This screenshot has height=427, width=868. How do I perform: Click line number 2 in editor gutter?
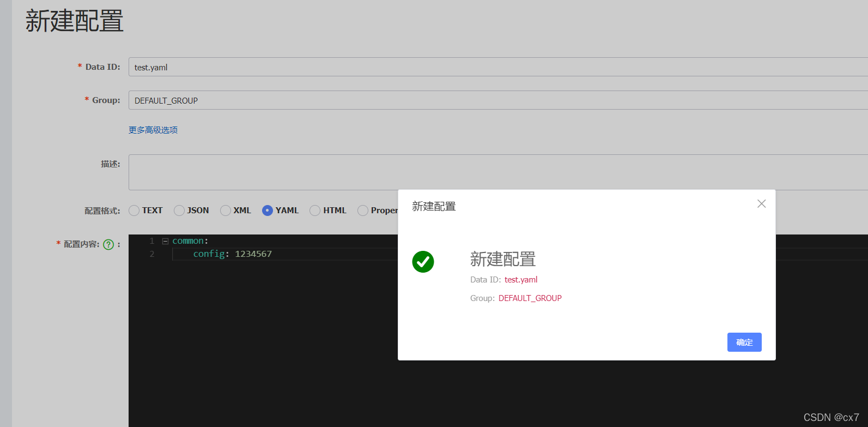(152, 254)
